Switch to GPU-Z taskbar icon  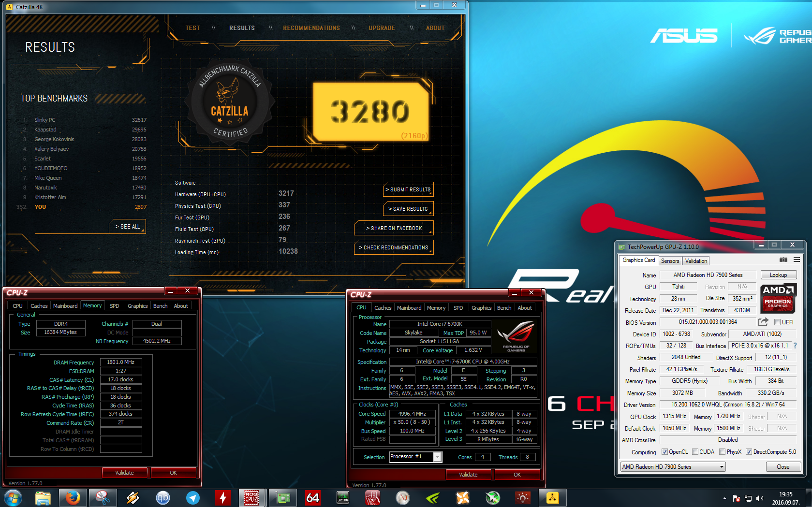(283, 498)
